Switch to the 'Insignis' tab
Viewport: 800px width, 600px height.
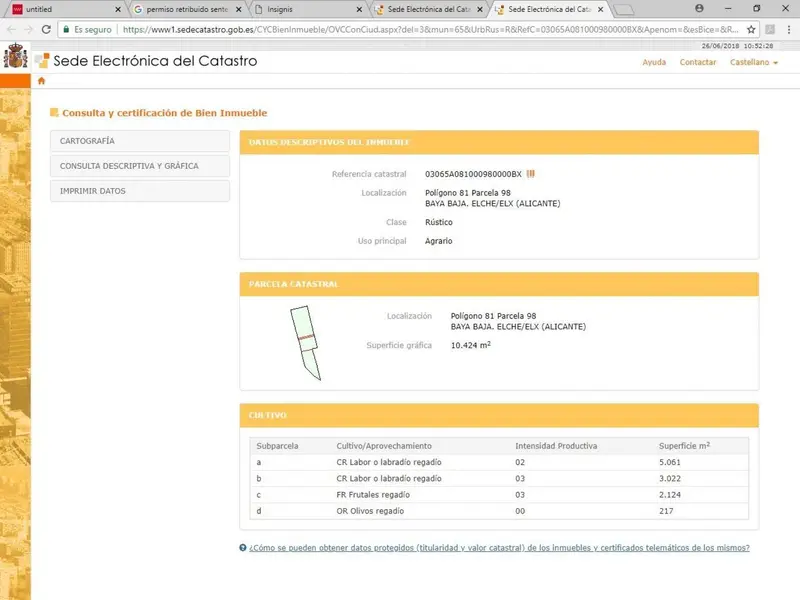(x=306, y=9)
